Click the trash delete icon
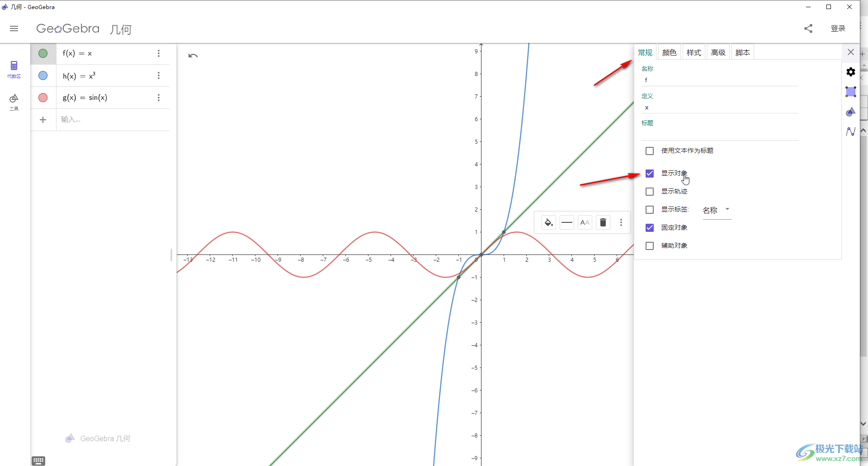The width and height of the screenshot is (868, 466). 603,222
